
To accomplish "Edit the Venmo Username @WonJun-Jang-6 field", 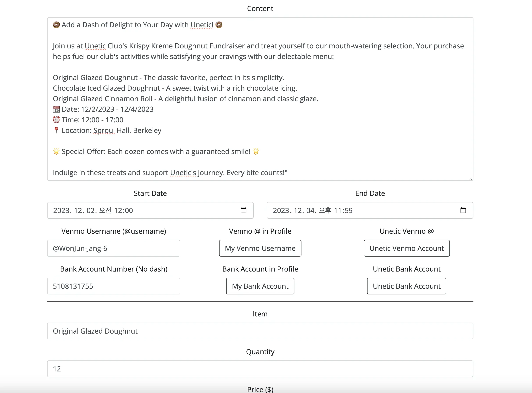I will click(114, 248).
